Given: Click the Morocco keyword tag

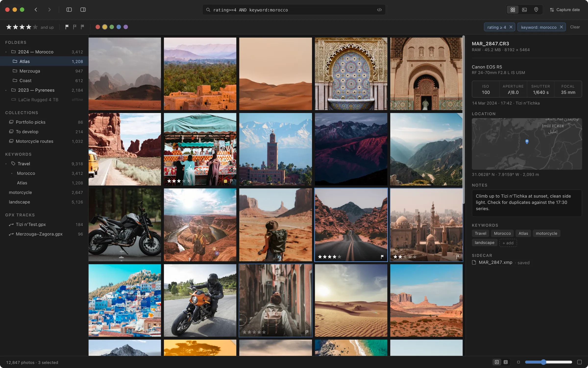Looking at the screenshot, I should 502,233.
